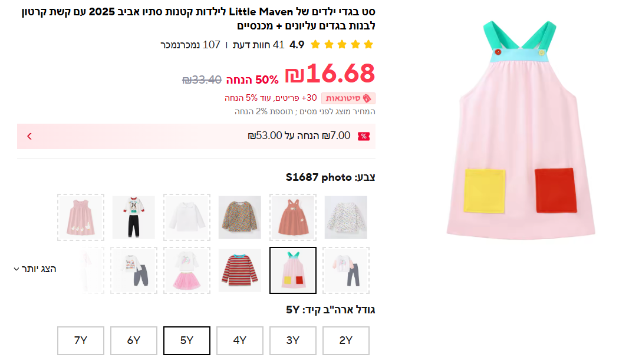The height and width of the screenshot is (364, 629).
Task: Choose the white top with black pants variant
Action: pyautogui.click(x=134, y=217)
